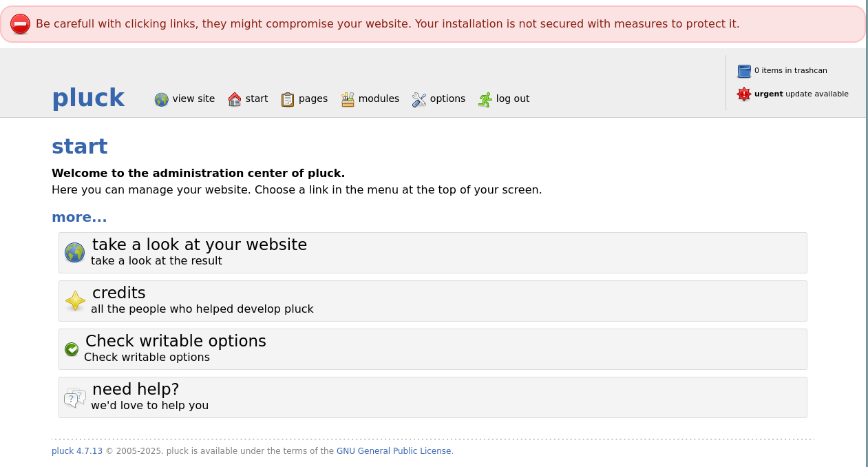
Task: Click the modules toolbox icon
Action: [348, 100]
